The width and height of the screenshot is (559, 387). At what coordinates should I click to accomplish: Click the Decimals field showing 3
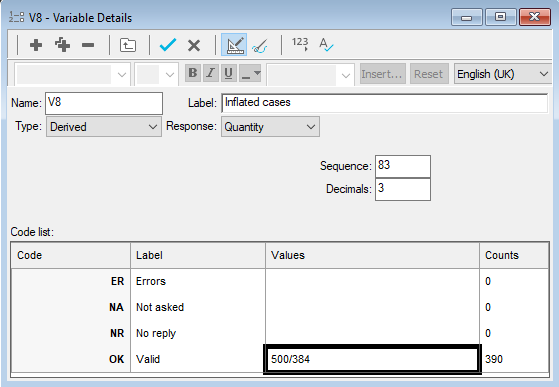tap(402, 189)
